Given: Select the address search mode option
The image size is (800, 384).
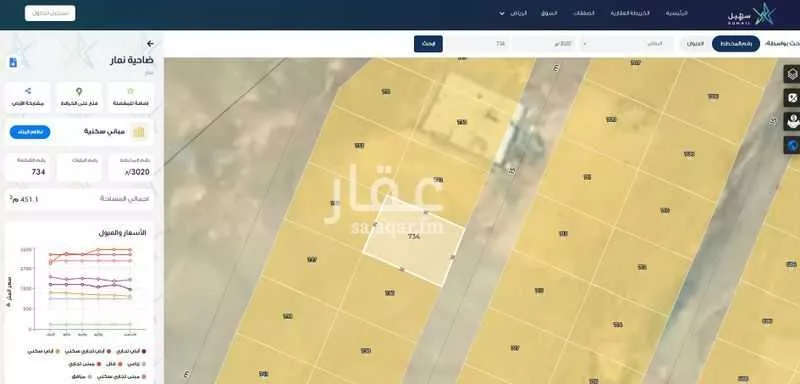Looking at the screenshot, I should pyautogui.click(x=694, y=44).
